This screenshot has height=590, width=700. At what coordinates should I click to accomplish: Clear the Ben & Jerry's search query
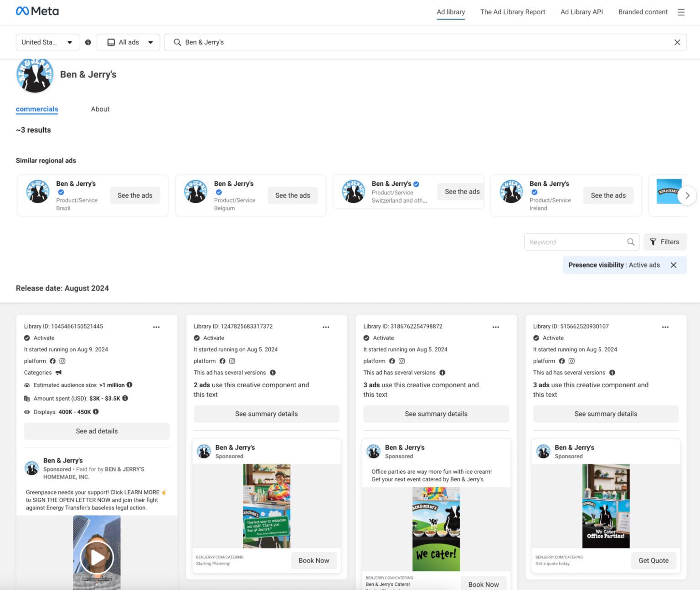[x=677, y=42]
